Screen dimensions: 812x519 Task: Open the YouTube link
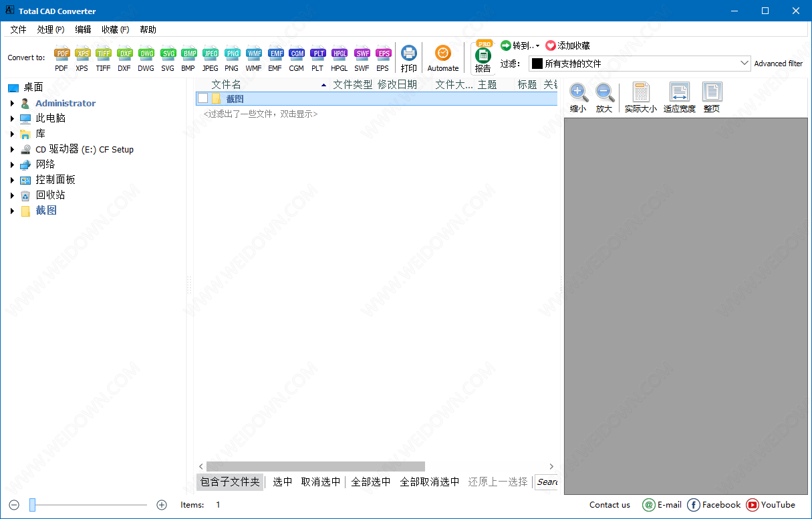(x=771, y=505)
